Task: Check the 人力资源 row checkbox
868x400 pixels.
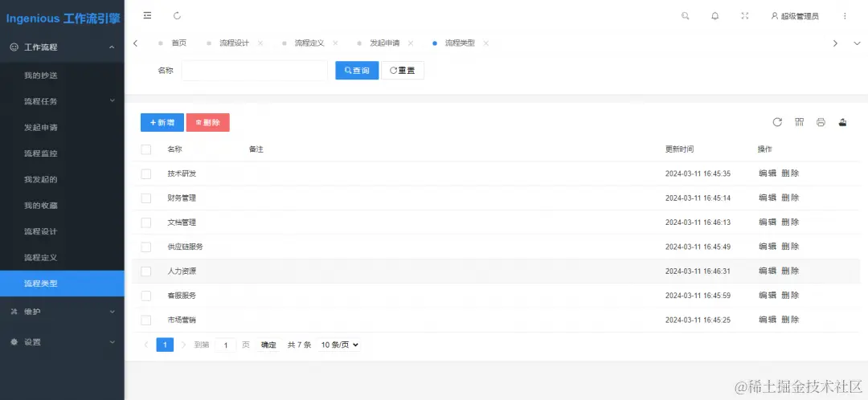Action: tap(146, 271)
